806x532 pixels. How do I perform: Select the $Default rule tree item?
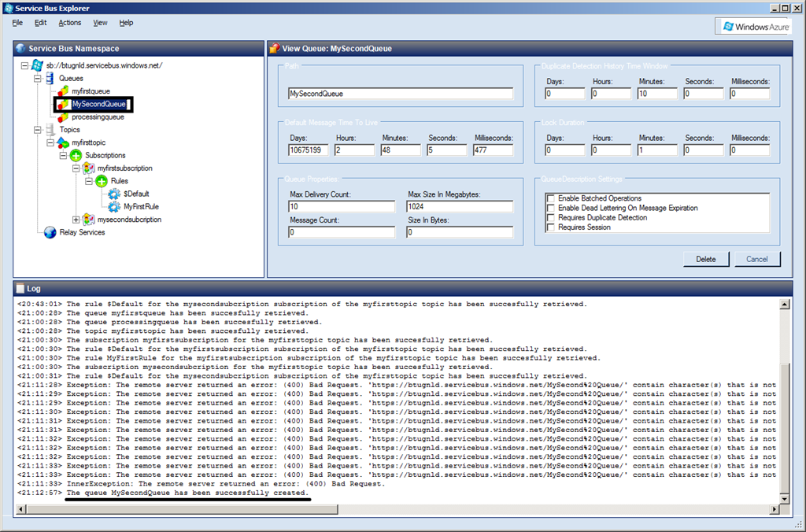(136, 194)
